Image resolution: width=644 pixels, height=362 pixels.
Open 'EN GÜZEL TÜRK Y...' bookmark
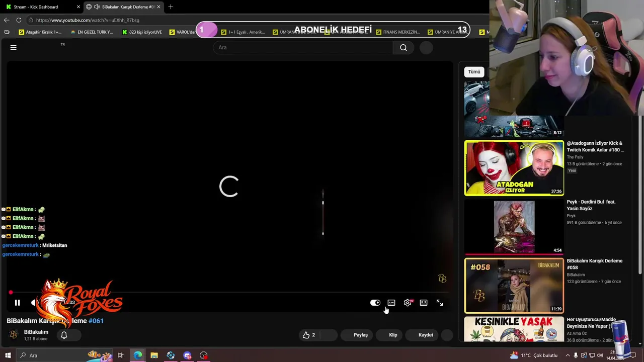(x=92, y=32)
